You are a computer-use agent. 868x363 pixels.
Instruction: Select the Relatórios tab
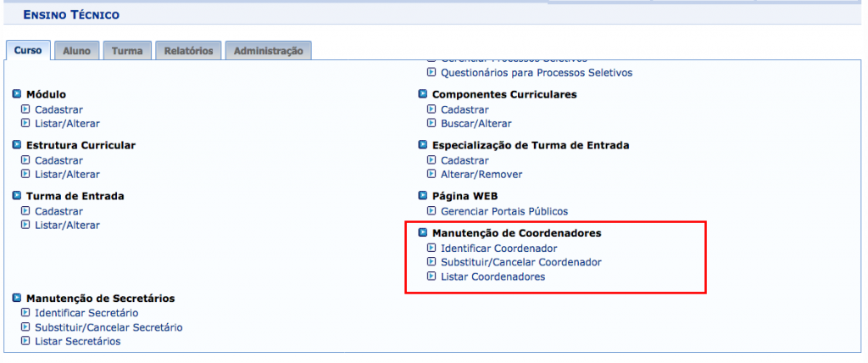click(x=188, y=51)
